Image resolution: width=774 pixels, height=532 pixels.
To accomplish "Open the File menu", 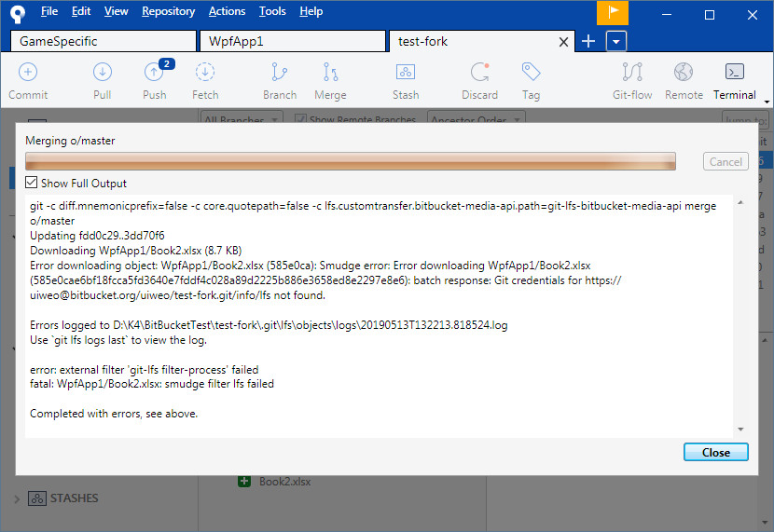I will point(48,11).
